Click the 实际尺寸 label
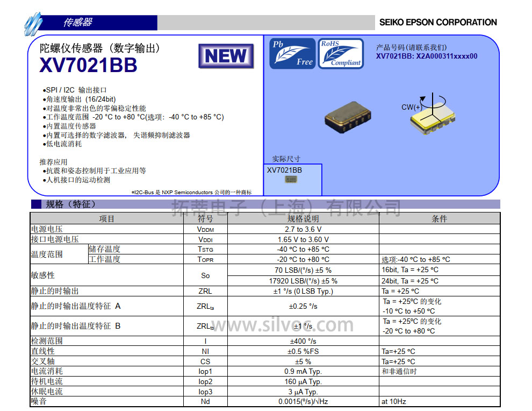This screenshot has width=532, height=411. click(x=286, y=159)
